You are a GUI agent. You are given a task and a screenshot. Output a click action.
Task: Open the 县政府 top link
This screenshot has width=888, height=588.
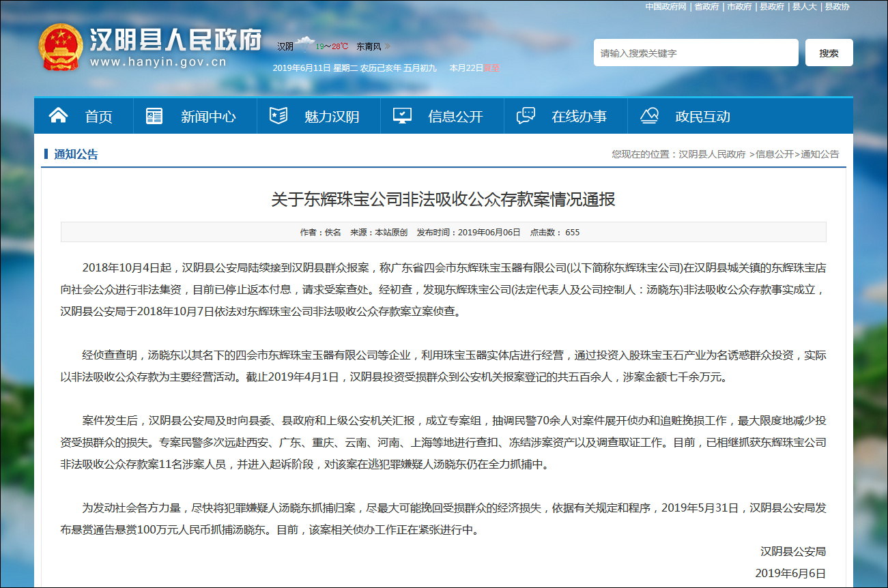pos(772,7)
